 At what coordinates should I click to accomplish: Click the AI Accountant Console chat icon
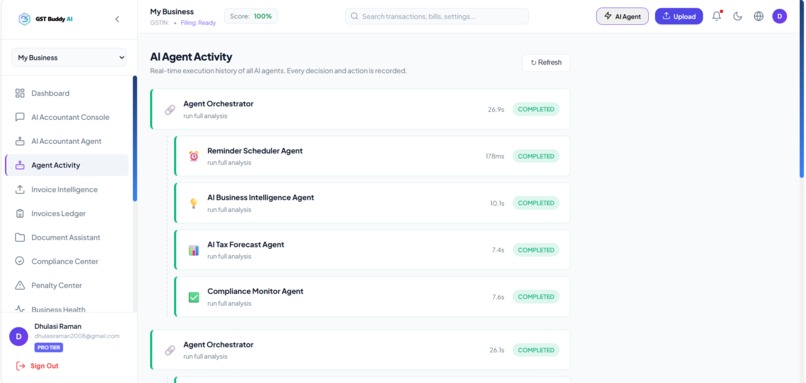point(20,117)
